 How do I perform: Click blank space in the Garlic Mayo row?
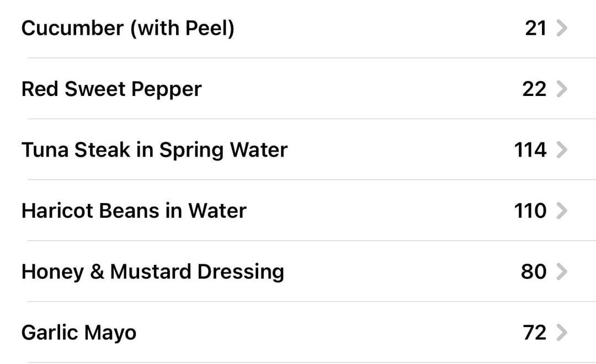point(327,333)
